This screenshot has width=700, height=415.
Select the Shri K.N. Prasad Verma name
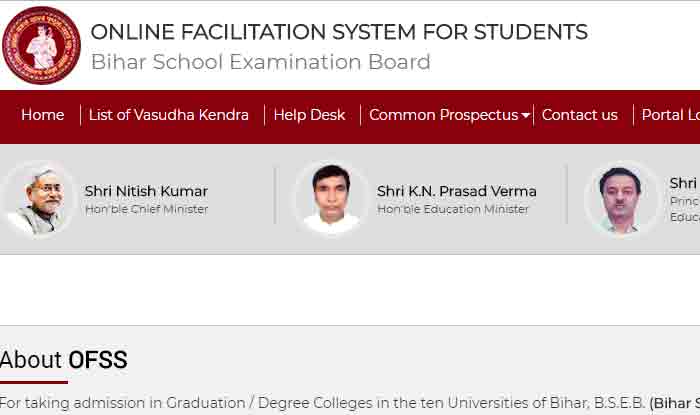pyautogui.click(x=456, y=191)
